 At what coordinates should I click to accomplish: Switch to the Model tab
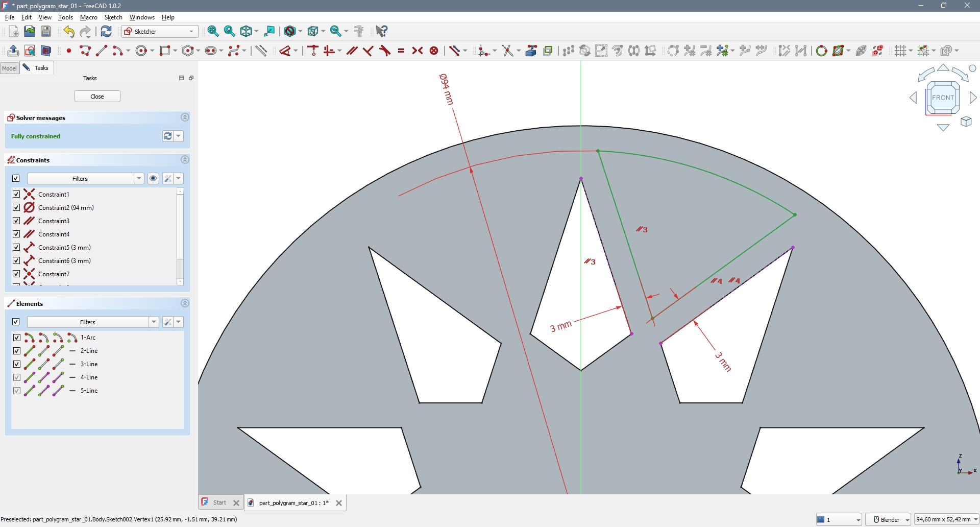(x=9, y=68)
